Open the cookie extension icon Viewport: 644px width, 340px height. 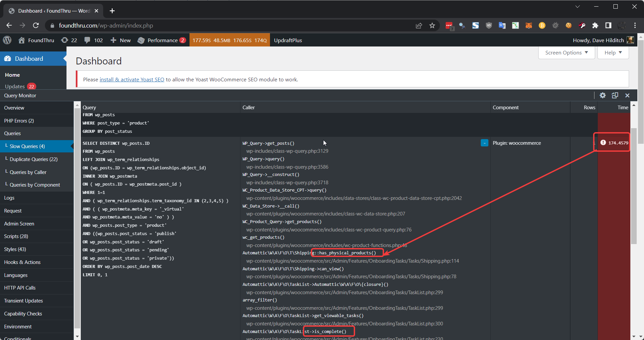569,26
